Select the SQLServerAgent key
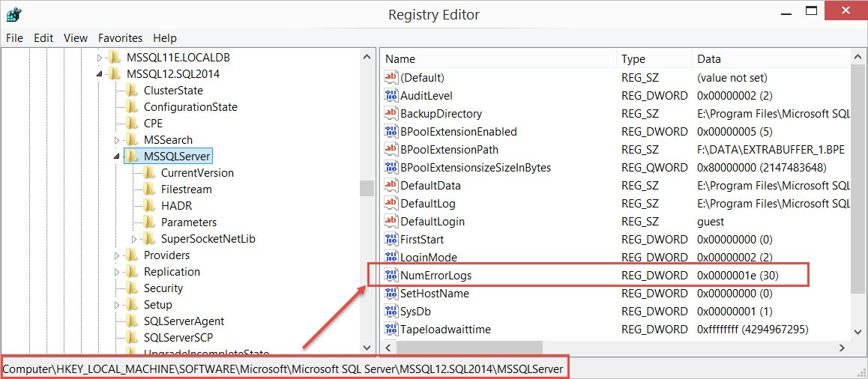The image size is (868, 379). tap(184, 321)
